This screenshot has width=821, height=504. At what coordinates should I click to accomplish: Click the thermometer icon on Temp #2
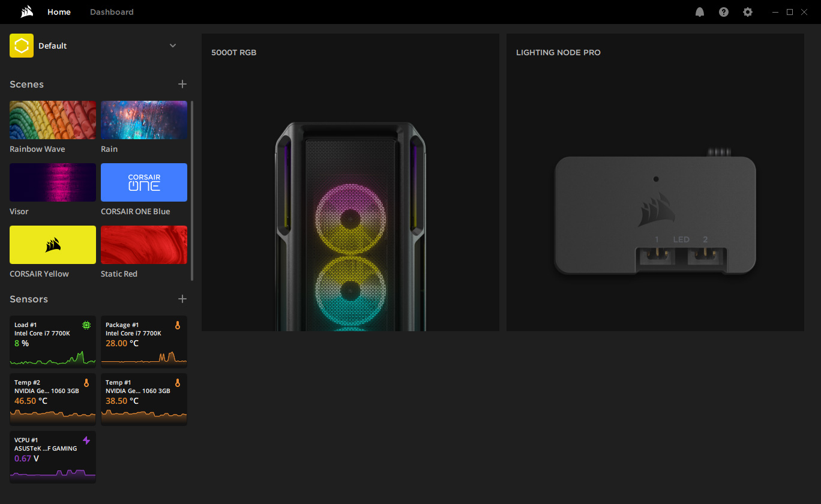pyautogui.click(x=86, y=383)
